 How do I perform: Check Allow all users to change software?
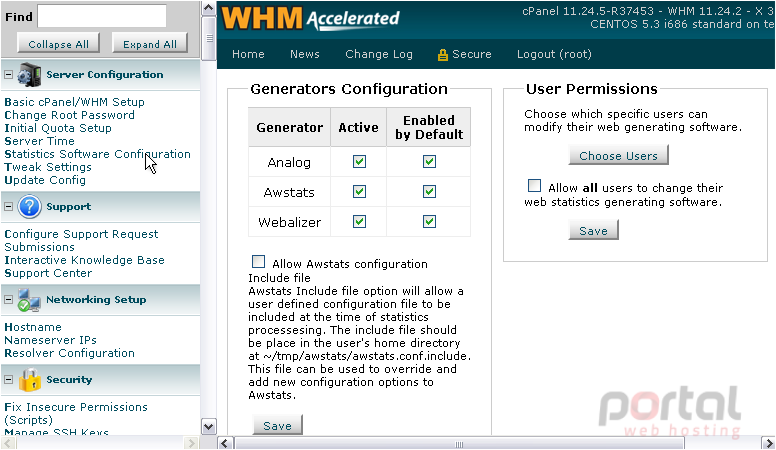pyautogui.click(x=534, y=186)
